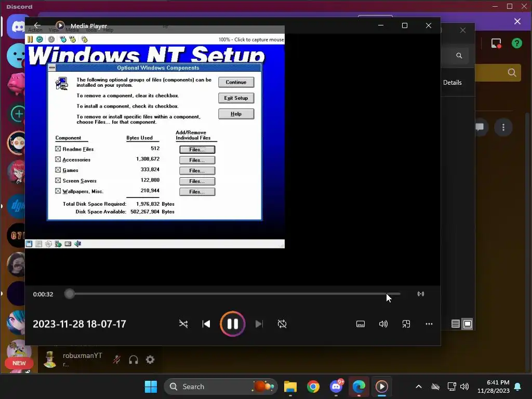Unmute the microphone in Discord user panel
The height and width of the screenshot is (399, 532).
[117, 360]
